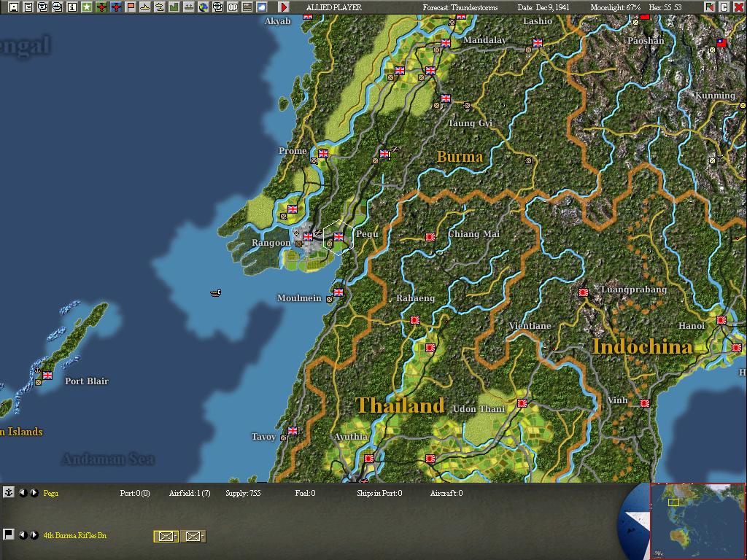Click the red plane on blue background icon

pyautogui.click(x=116, y=7)
